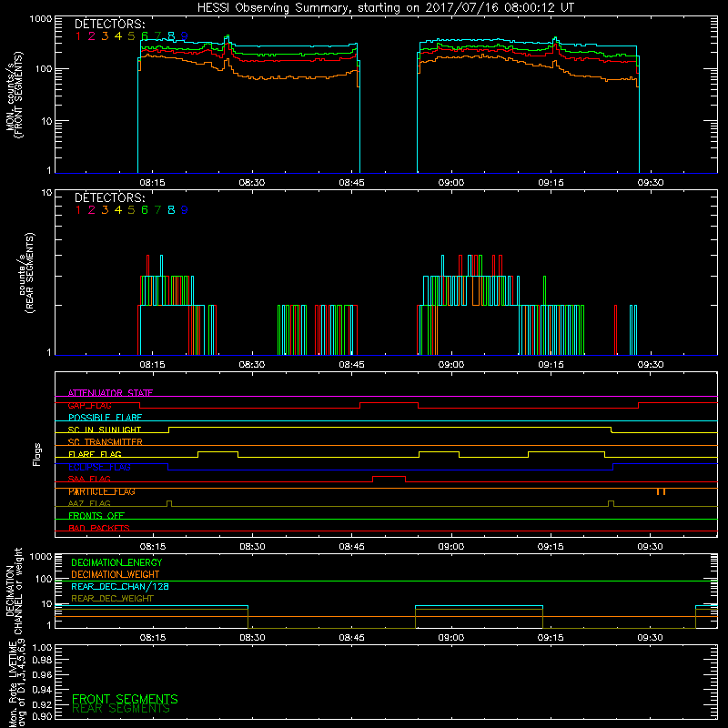The image size is (728, 728).
Task: Click yellow detector 4 in front segments legend
Action: click(118, 35)
